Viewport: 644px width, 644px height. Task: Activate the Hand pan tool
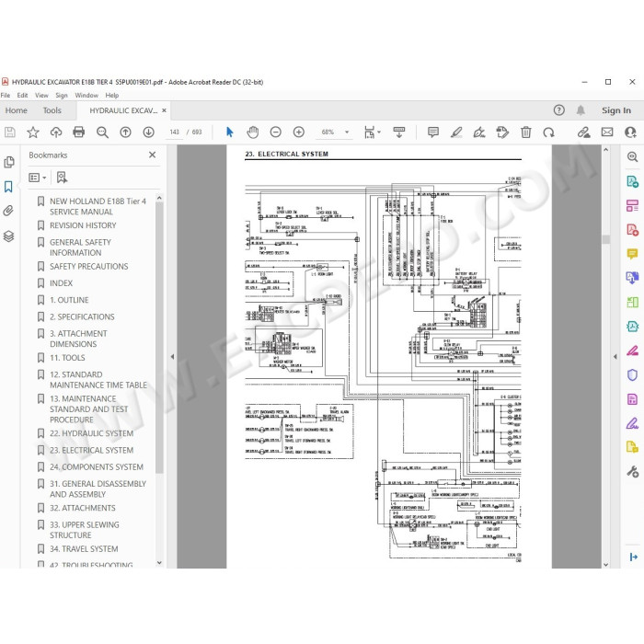[x=253, y=132]
